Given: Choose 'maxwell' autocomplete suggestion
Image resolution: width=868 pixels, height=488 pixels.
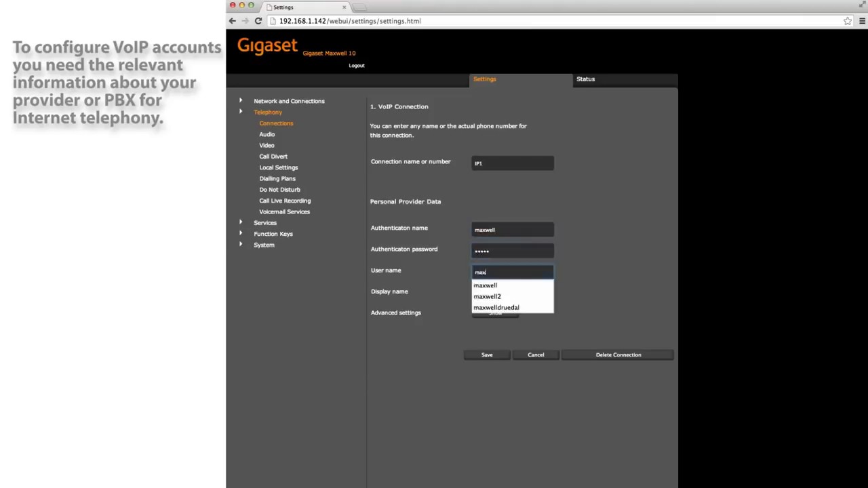Looking at the screenshot, I should click(x=513, y=285).
